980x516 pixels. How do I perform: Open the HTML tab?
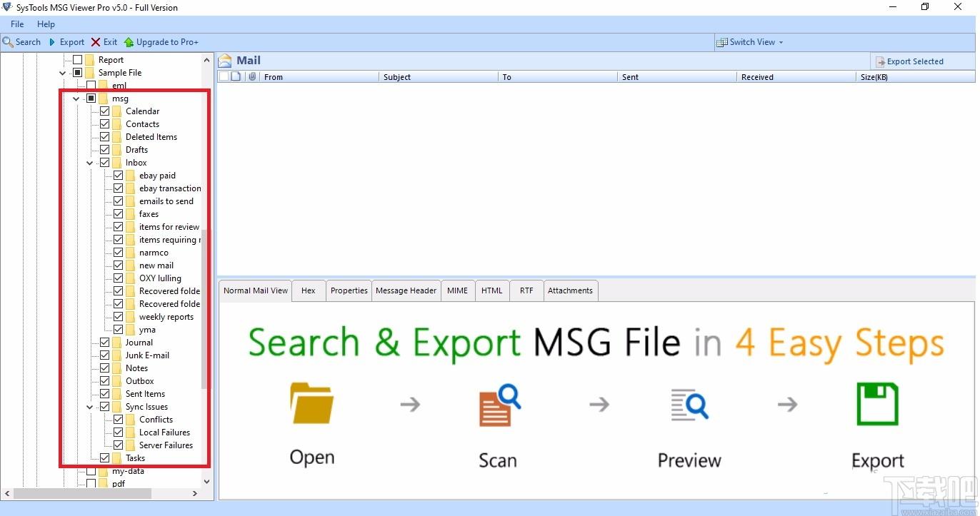coord(492,290)
